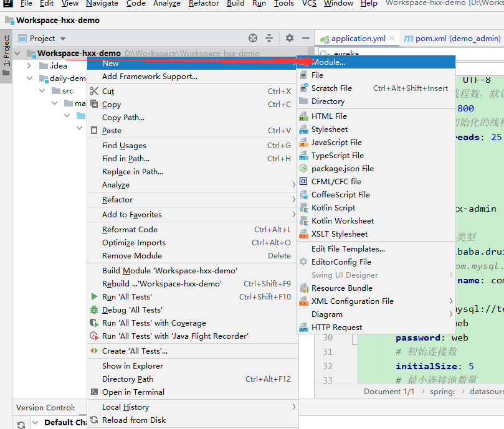The image size is (504, 429).
Task: Click Reload from Disk entry
Action: [193, 420]
